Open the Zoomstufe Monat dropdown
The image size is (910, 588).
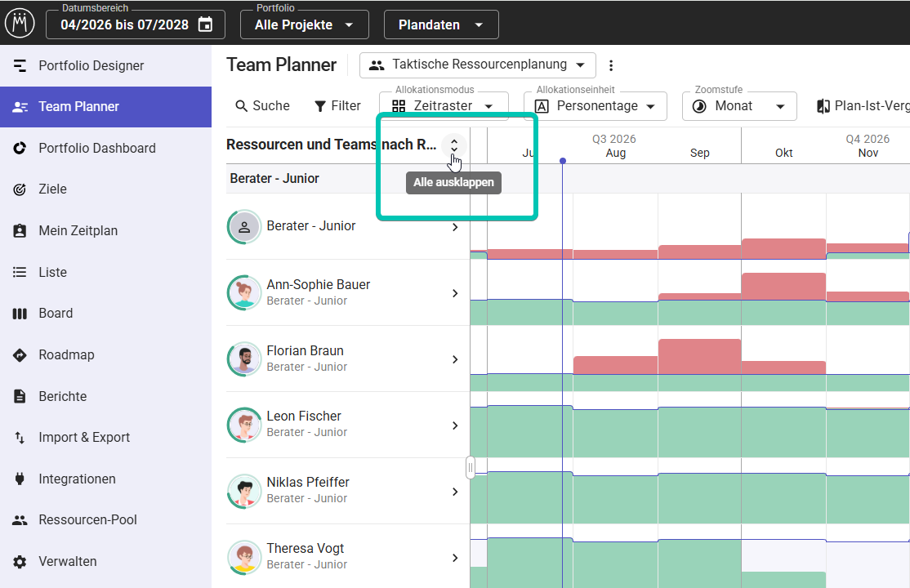pos(739,105)
